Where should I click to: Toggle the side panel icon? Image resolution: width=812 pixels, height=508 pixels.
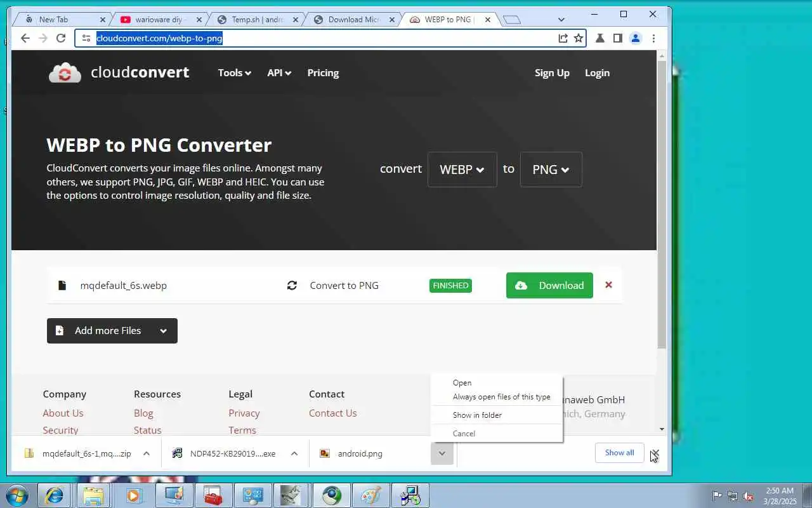(x=617, y=38)
